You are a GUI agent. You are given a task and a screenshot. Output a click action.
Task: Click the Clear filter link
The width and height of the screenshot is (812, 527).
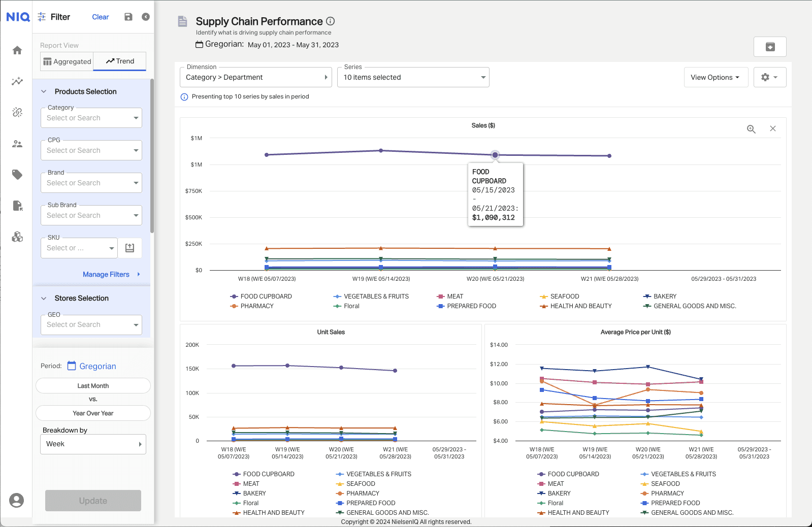(x=100, y=17)
